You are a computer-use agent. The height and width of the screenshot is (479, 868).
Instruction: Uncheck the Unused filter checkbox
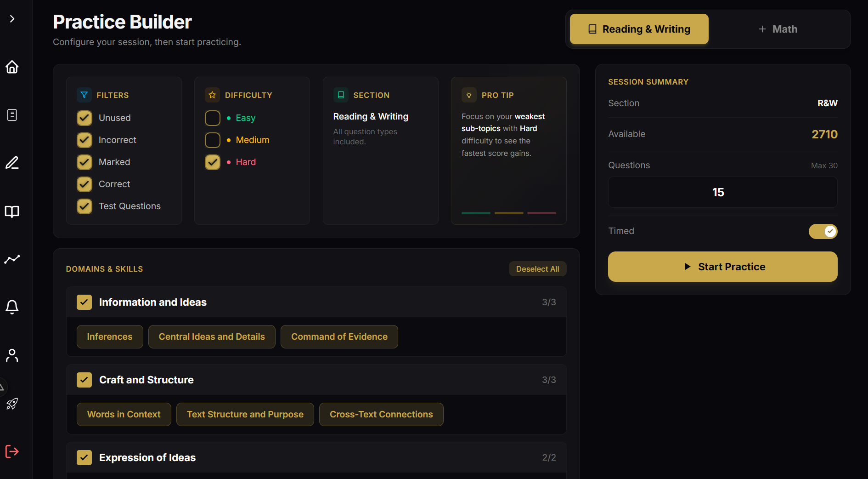(85, 118)
